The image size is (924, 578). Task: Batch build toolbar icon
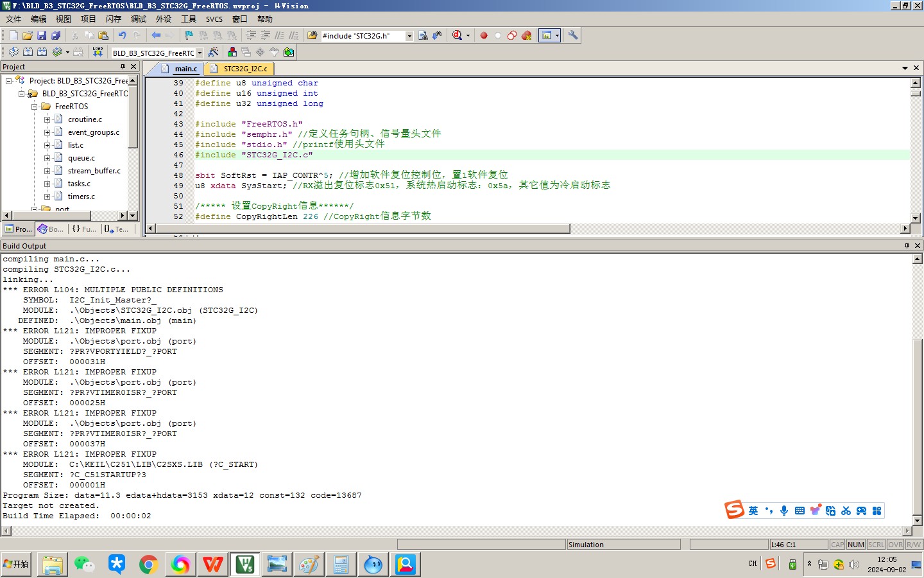pyautogui.click(x=57, y=52)
